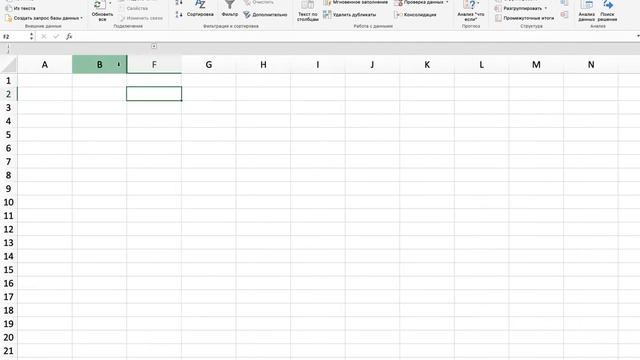
Task: Select row 10 header
Action: pos(9,202)
